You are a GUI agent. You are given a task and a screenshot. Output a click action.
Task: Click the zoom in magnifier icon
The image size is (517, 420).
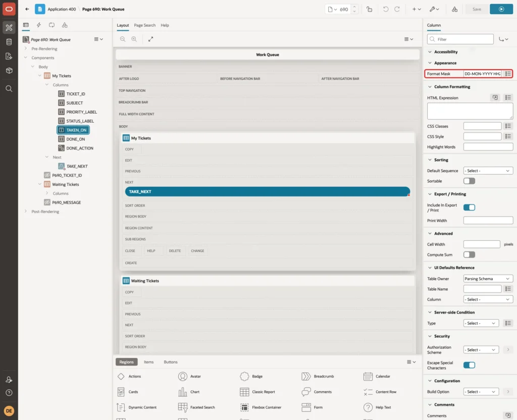coord(134,39)
